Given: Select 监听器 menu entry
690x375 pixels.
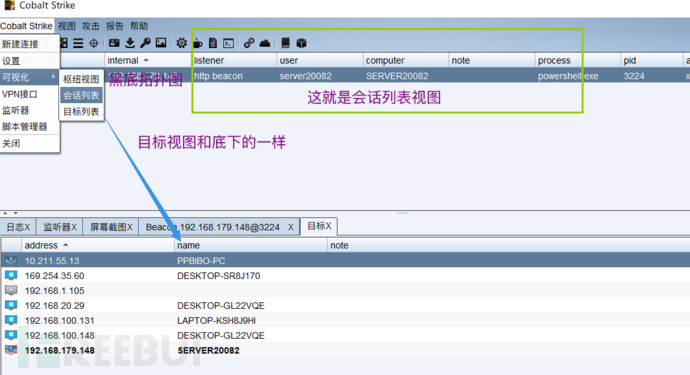Looking at the screenshot, I should (29, 110).
